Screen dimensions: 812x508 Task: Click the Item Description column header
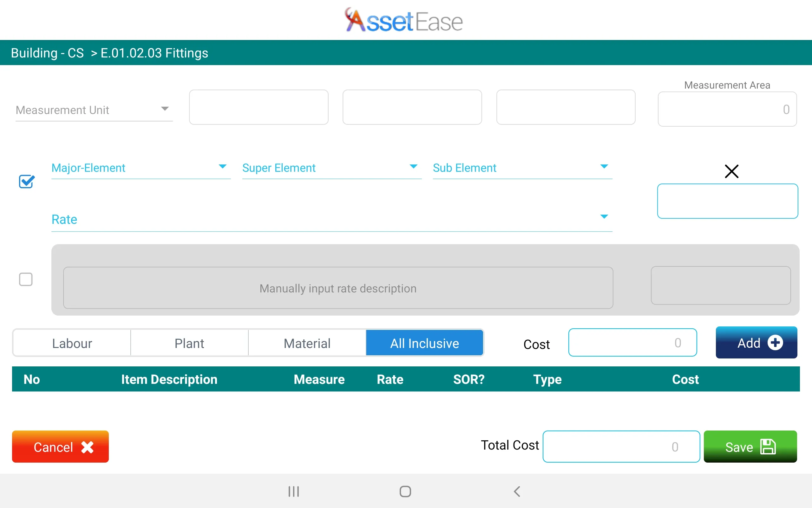click(x=169, y=379)
